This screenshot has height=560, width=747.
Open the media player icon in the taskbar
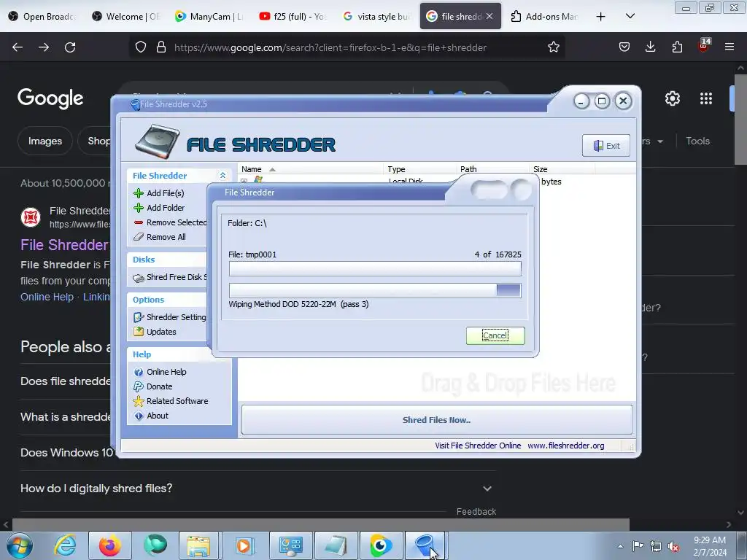[x=244, y=545]
